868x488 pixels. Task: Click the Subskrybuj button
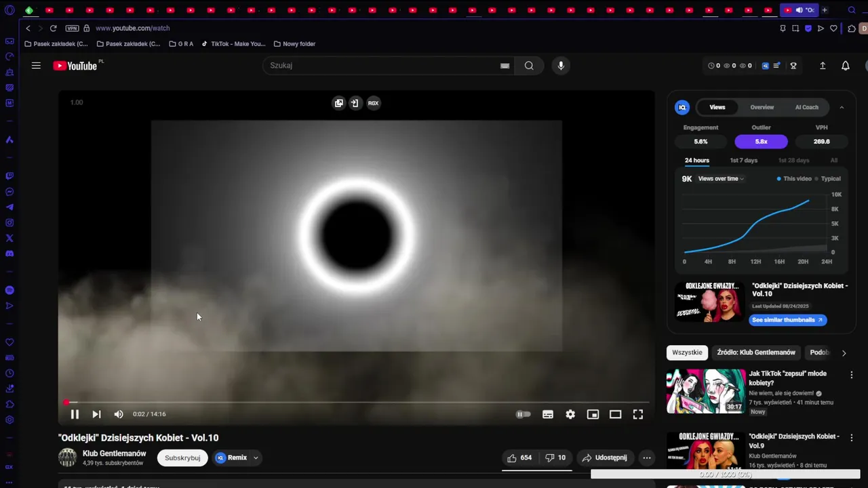pyautogui.click(x=182, y=457)
